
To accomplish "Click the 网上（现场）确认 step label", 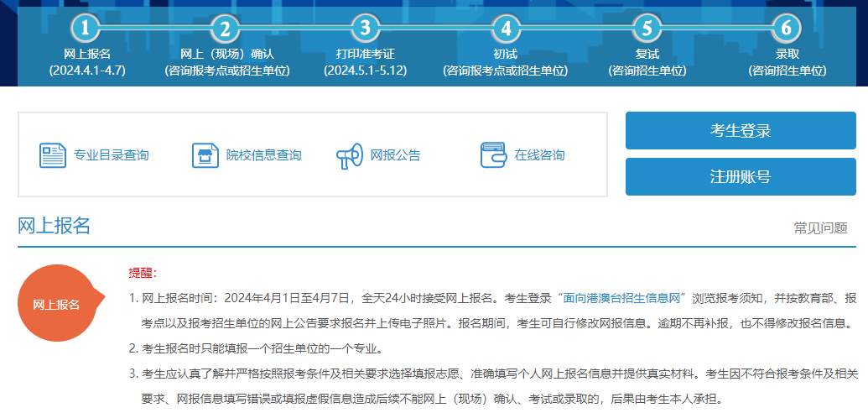I will click(x=227, y=55).
